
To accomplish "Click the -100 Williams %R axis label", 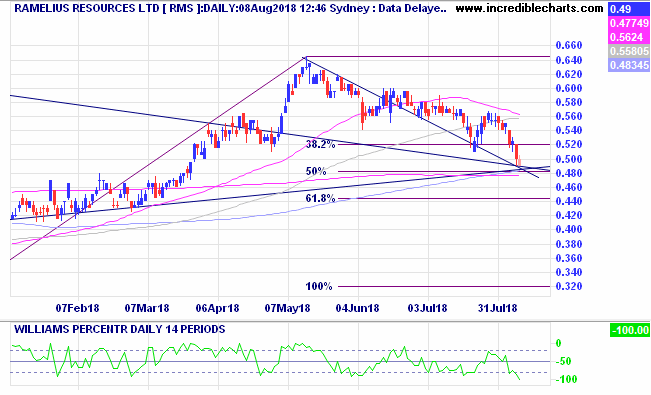I will point(566,380).
